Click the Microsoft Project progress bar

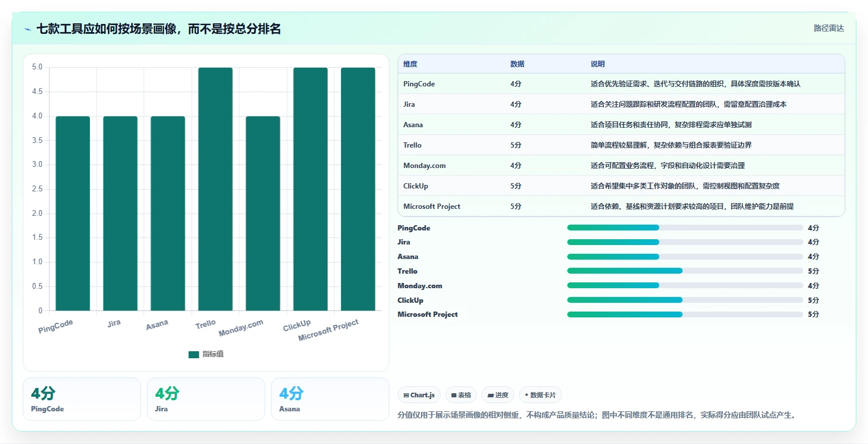pos(685,314)
